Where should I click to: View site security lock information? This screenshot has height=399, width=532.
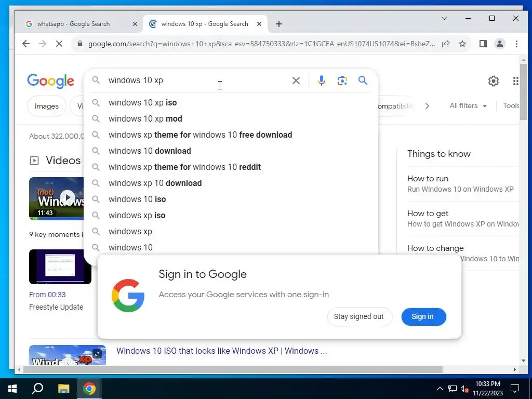(x=80, y=44)
